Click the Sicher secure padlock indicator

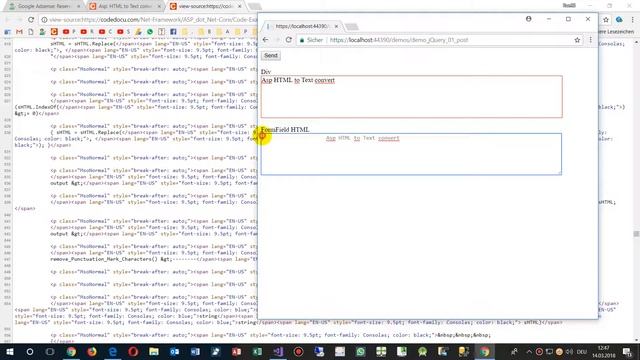311,40
